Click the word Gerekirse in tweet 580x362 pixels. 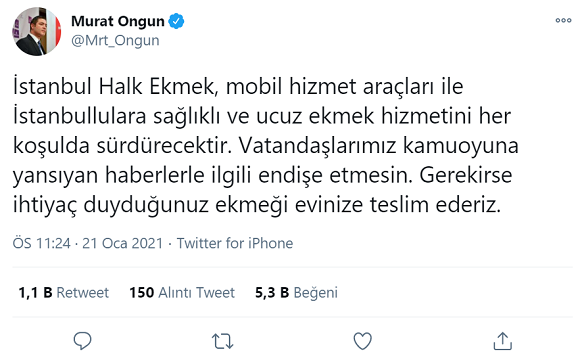[466, 175]
